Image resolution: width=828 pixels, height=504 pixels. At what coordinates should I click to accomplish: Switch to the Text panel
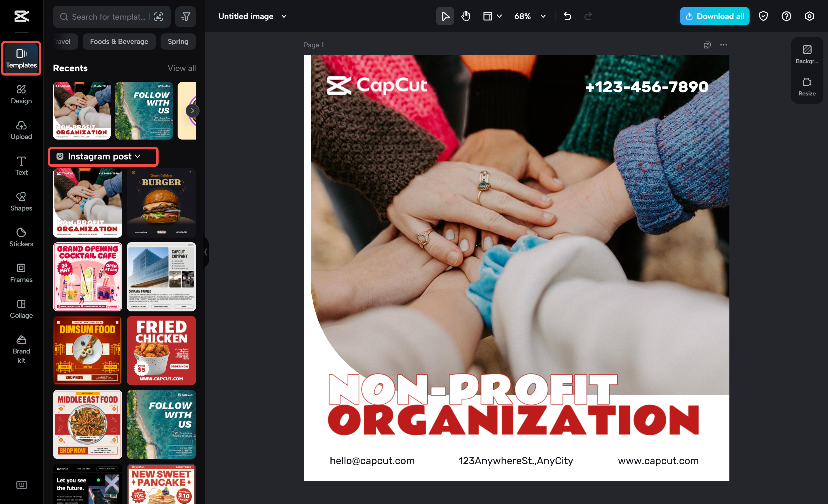pos(21,166)
